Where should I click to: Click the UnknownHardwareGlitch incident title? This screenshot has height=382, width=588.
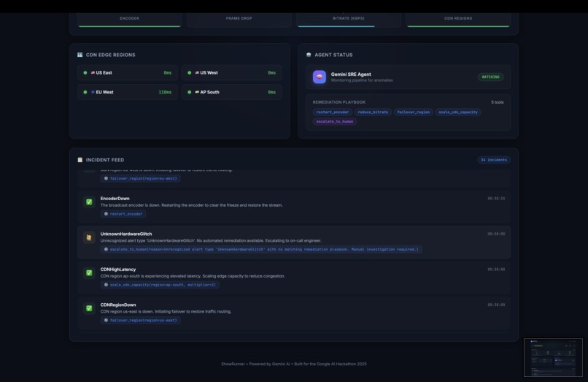tap(126, 234)
